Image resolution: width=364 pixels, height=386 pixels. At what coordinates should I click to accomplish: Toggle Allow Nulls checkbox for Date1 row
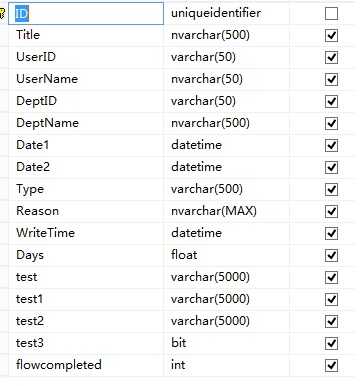click(x=331, y=146)
